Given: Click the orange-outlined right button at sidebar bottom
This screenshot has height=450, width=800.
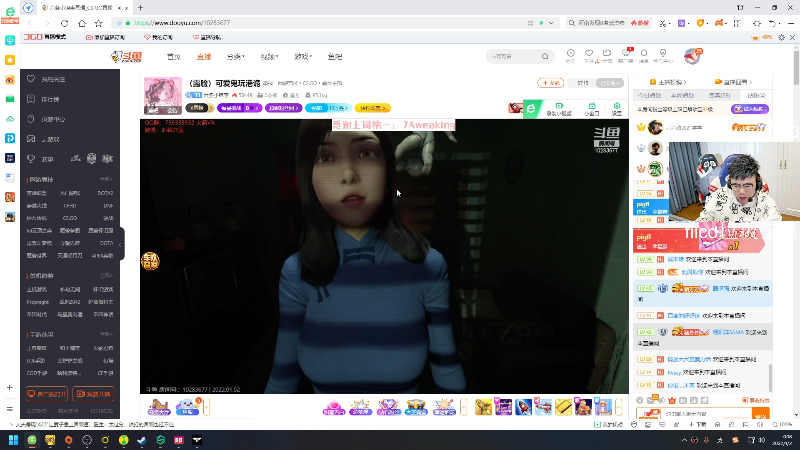Looking at the screenshot, I should pos(93,394).
